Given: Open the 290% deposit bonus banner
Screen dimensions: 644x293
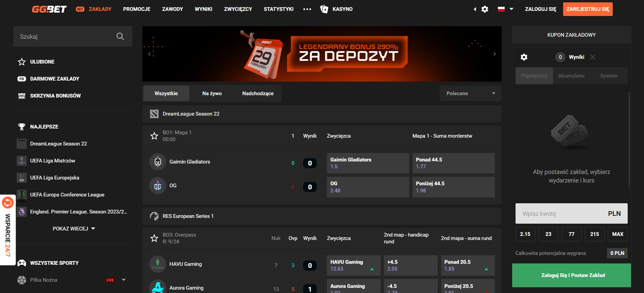Looking at the screenshot, I should point(322,54).
